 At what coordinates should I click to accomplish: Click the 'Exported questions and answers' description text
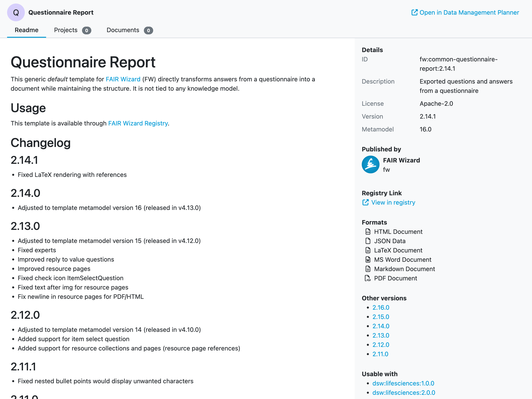coord(466,86)
